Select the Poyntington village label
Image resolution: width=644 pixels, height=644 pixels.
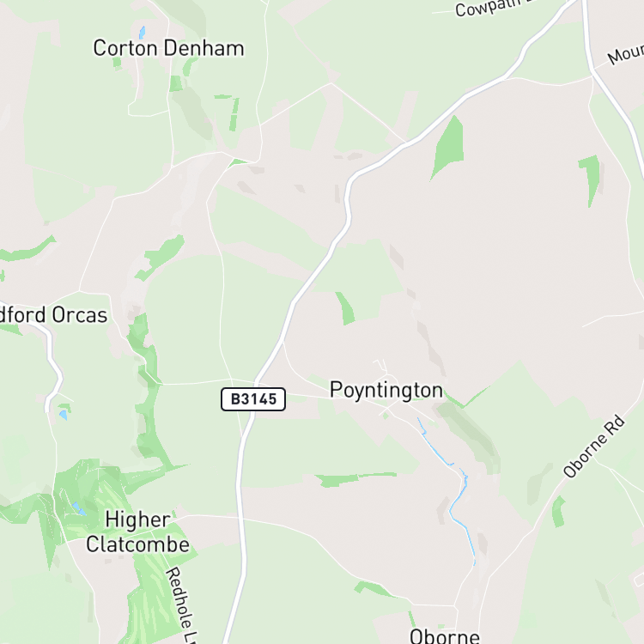pos(386,391)
